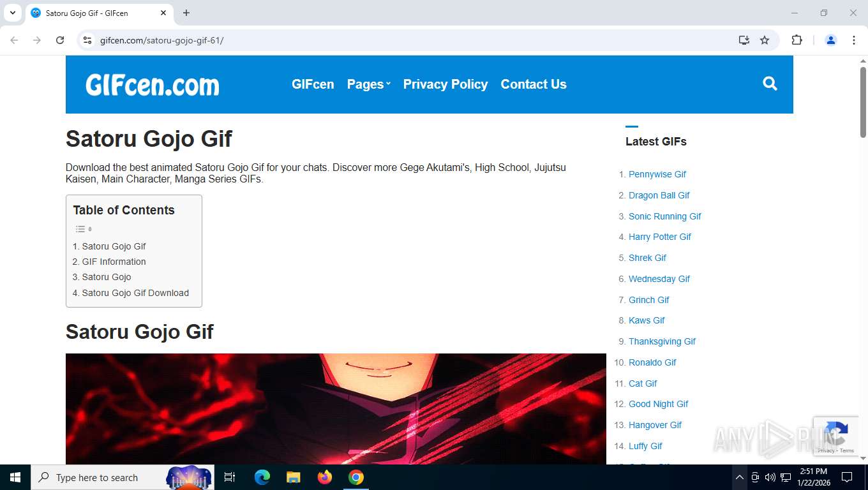Select the Satoru Gojo Gif - GIFcen tab

[99, 13]
